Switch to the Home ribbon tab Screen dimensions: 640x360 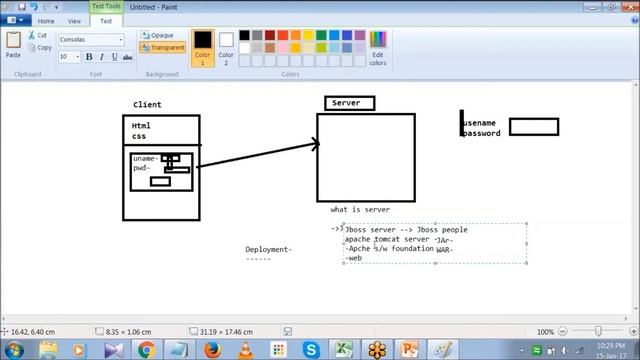[x=46, y=21]
